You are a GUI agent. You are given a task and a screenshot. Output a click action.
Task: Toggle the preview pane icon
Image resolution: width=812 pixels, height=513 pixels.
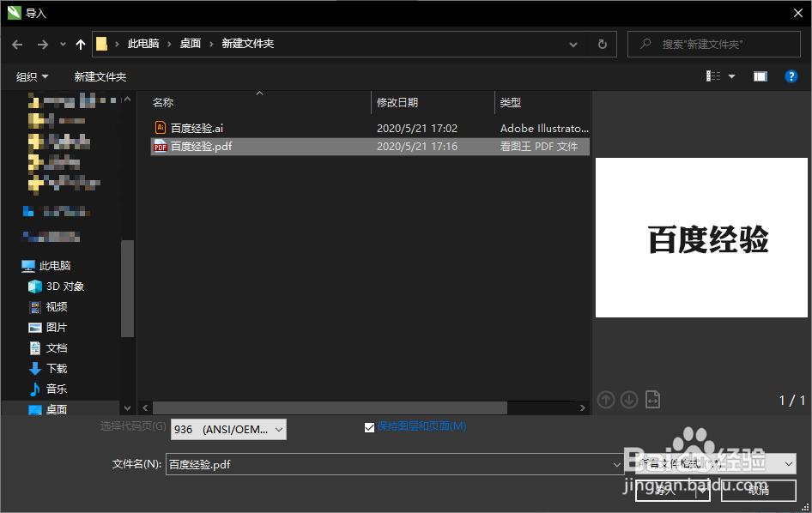pyautogui.click(x=760, y=75)
